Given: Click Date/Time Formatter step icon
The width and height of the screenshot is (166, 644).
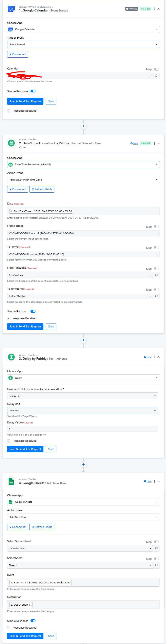Looking at the screenshot, I should (11, 143).
